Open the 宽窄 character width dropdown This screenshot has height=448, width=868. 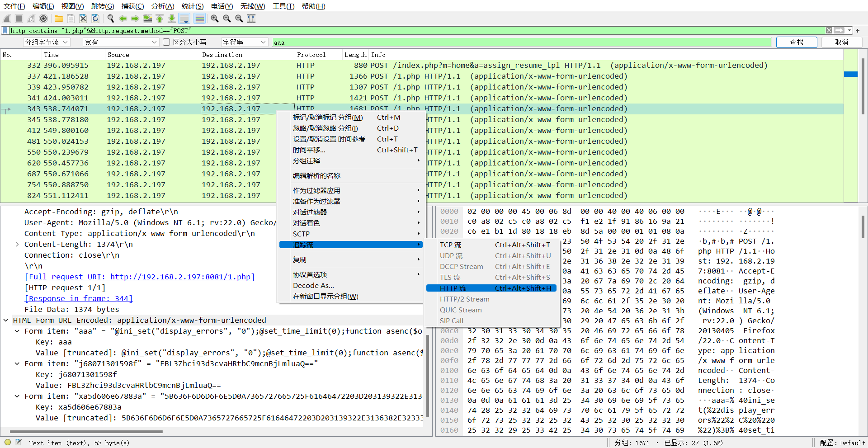click(121, 42)
